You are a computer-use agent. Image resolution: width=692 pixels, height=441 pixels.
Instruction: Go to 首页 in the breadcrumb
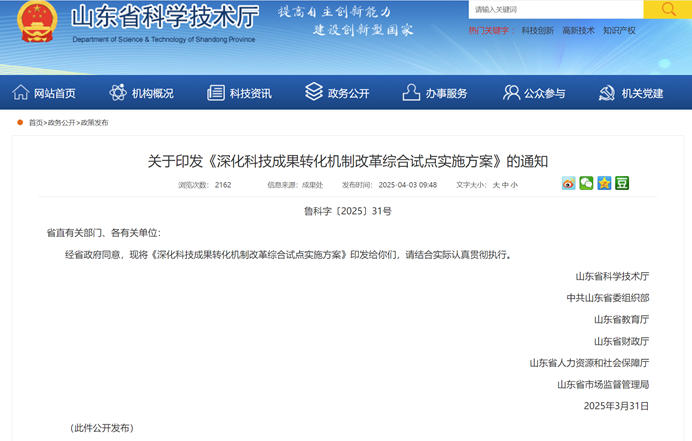click(36, 123)
